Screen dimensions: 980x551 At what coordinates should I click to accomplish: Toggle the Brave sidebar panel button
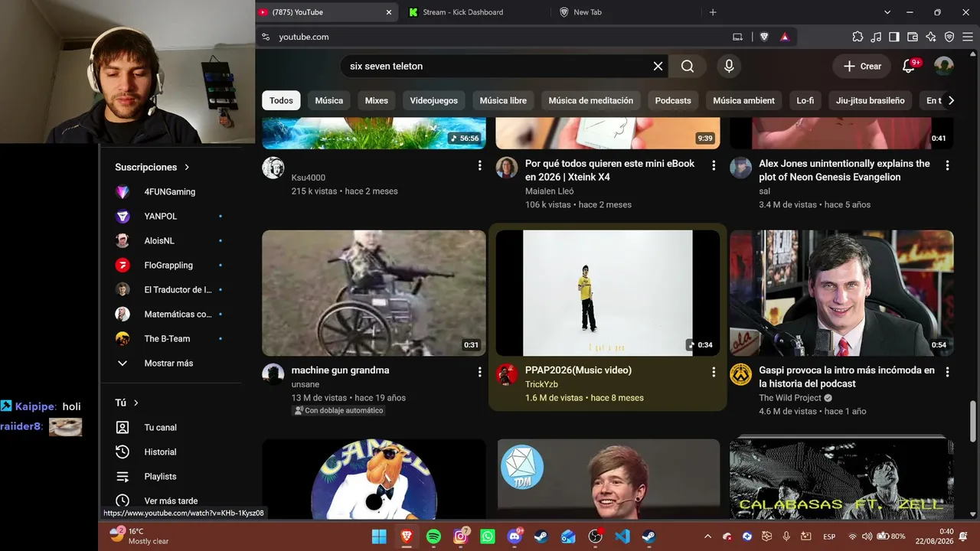894,37
